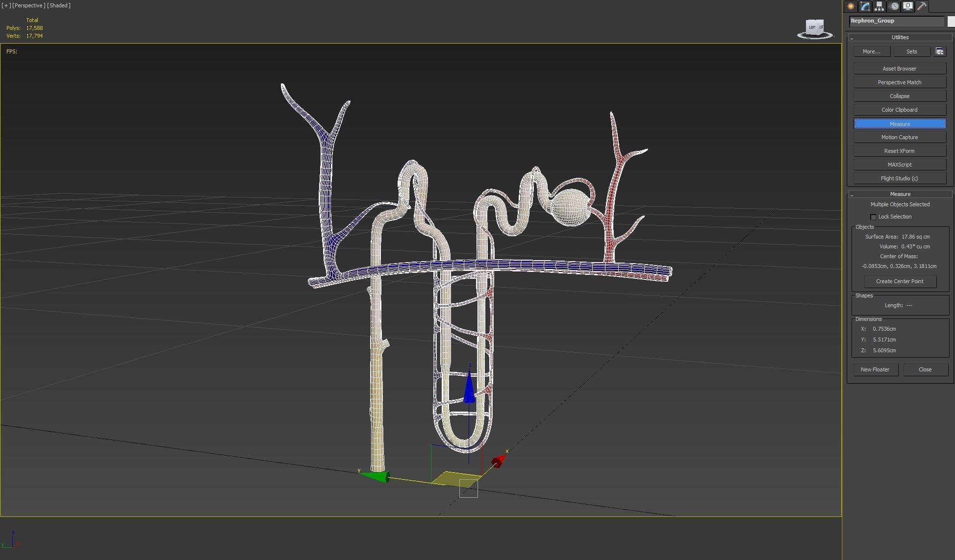Image resolution: width=955 pixels, height=560 pixels.
Task: Open the Motion panel tab
Action: coord(894,6)
